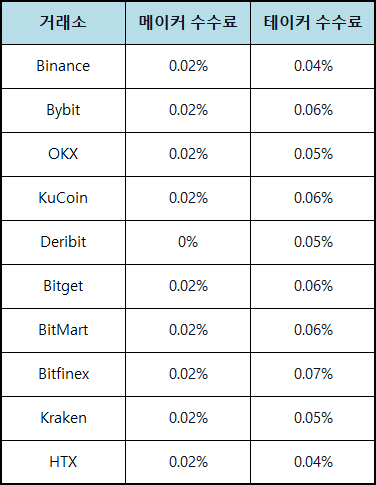The image size is (376, 485).
Task: Select the HTX exchange cell
Action: (63, 462)
